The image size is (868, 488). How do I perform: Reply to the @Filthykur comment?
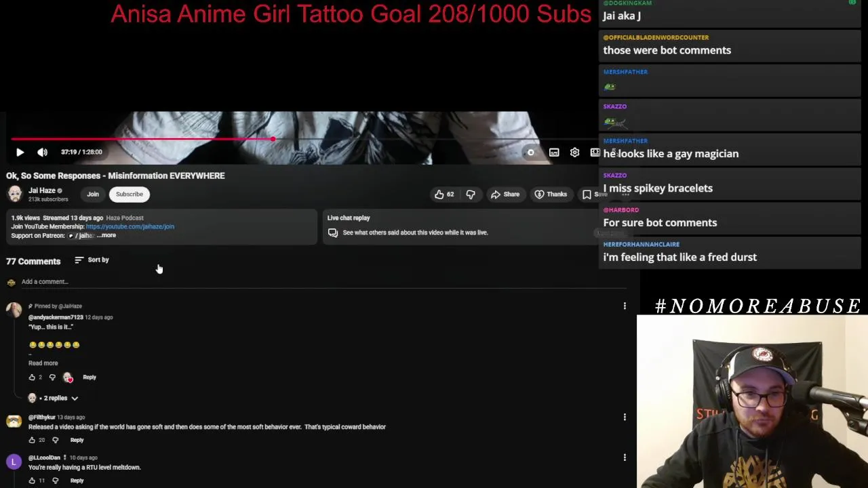(77, 441)
